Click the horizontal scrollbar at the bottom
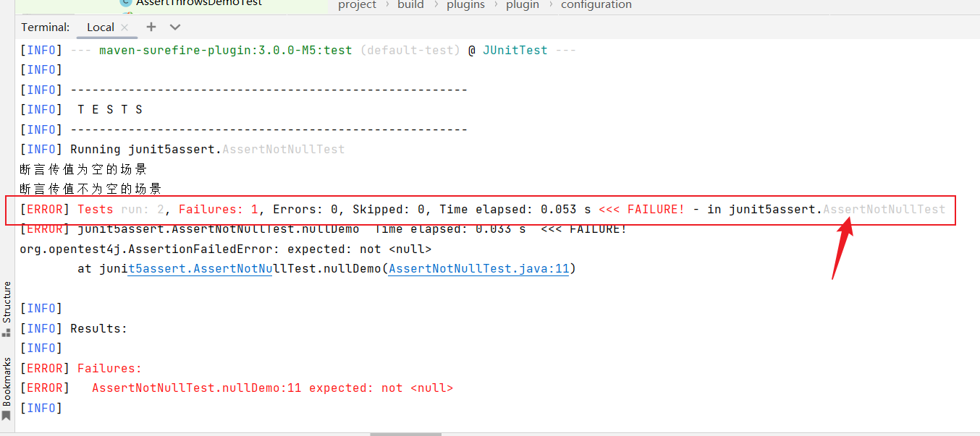The width and height of the screenshot is (980, 436). coord(405,434)
